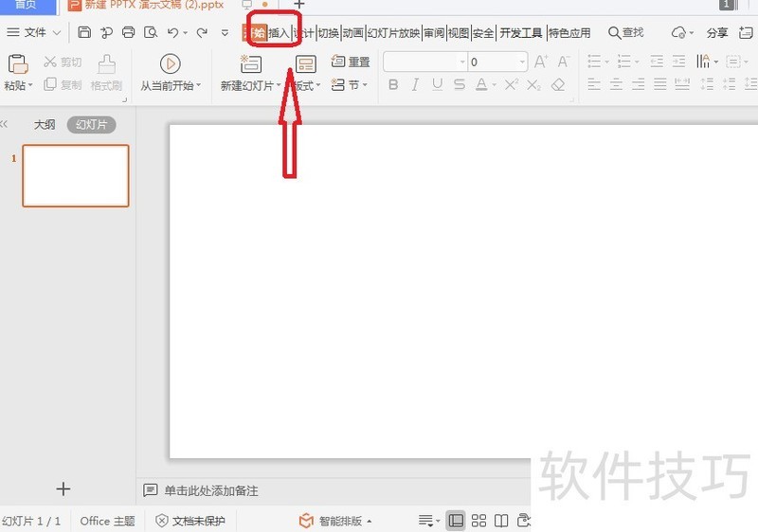The image size is (758, 532).
Task: Click notes area 单击此处添加备注
Action: 211,491
